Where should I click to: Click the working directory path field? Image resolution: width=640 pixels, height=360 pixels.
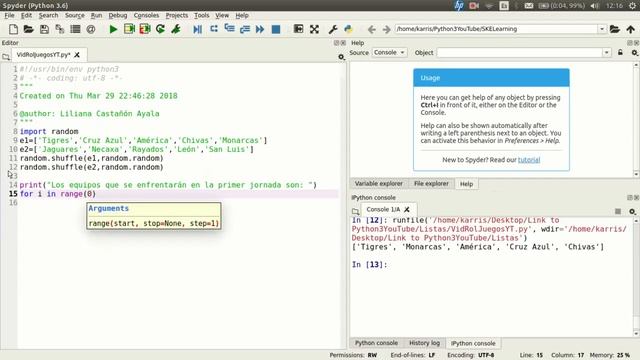496,29
